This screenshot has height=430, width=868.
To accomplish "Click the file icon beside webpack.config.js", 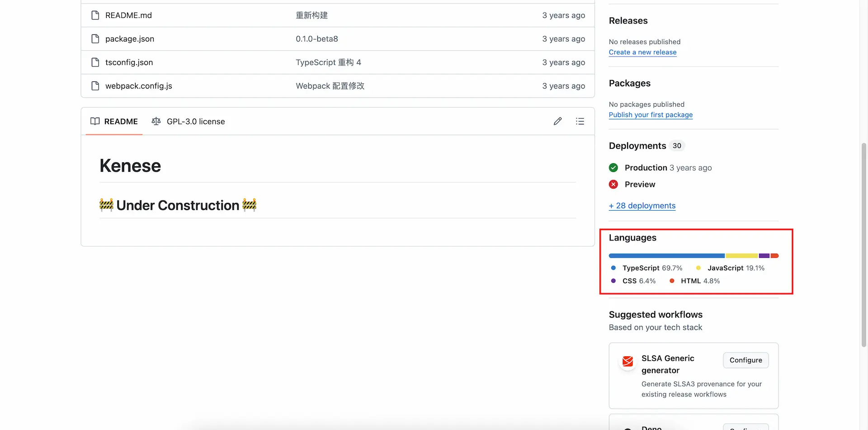I will (95, 86).
